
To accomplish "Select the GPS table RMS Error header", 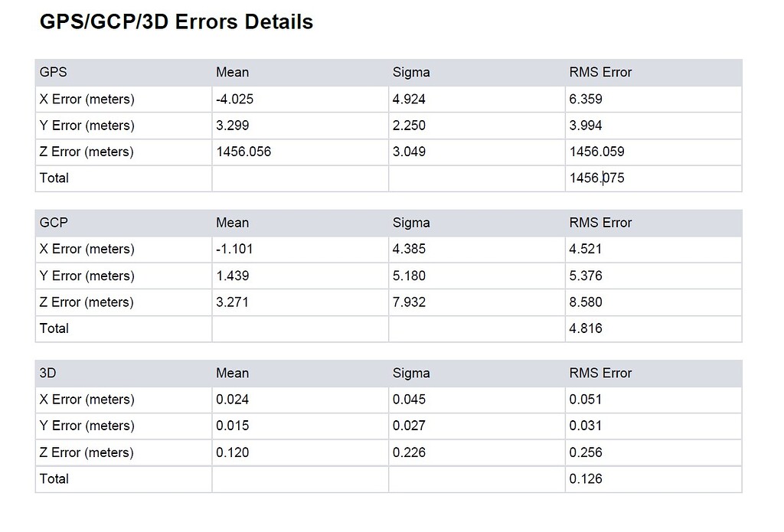I will (x=600, y=72).
